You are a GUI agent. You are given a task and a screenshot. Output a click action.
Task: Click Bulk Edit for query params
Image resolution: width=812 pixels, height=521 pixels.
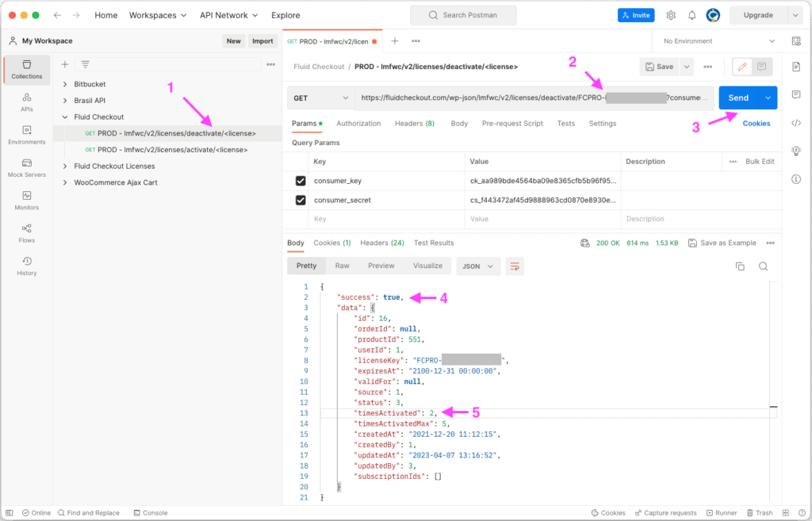pyautogui.click(x=760, y=162)
